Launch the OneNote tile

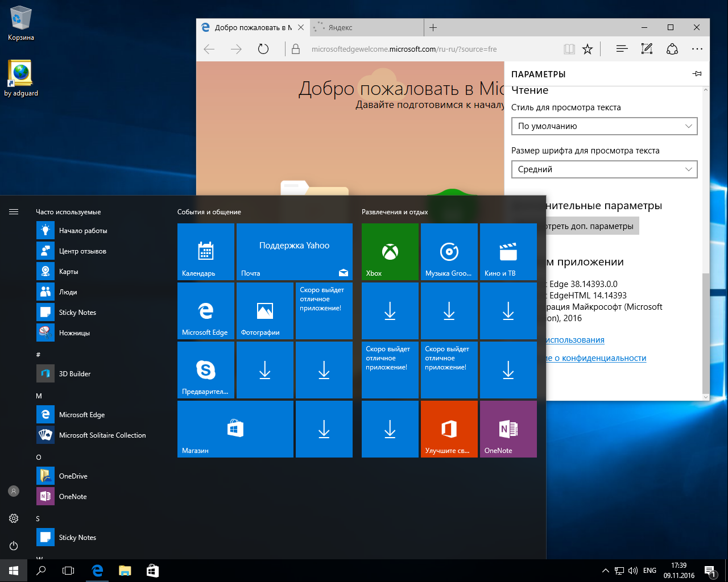(508, 429)
